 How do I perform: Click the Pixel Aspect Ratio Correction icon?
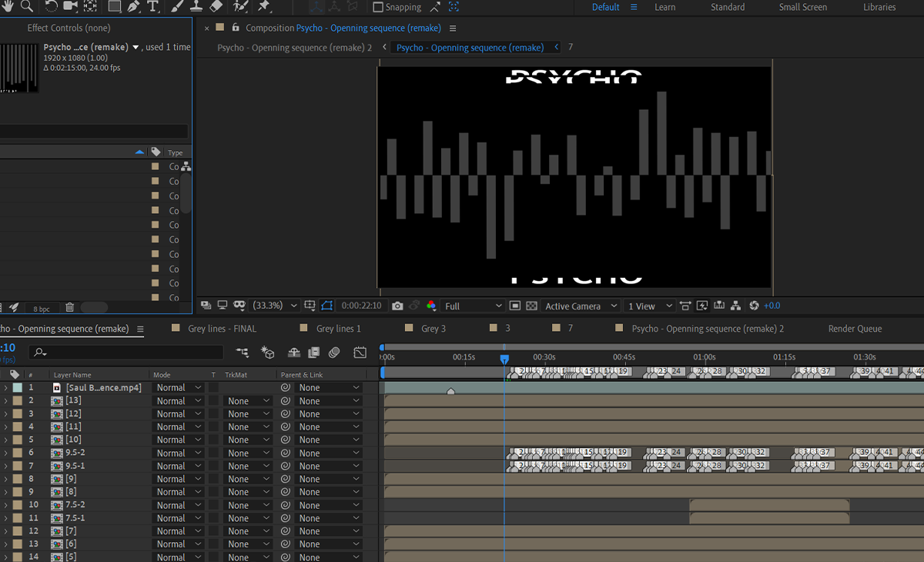coord(685,306)
